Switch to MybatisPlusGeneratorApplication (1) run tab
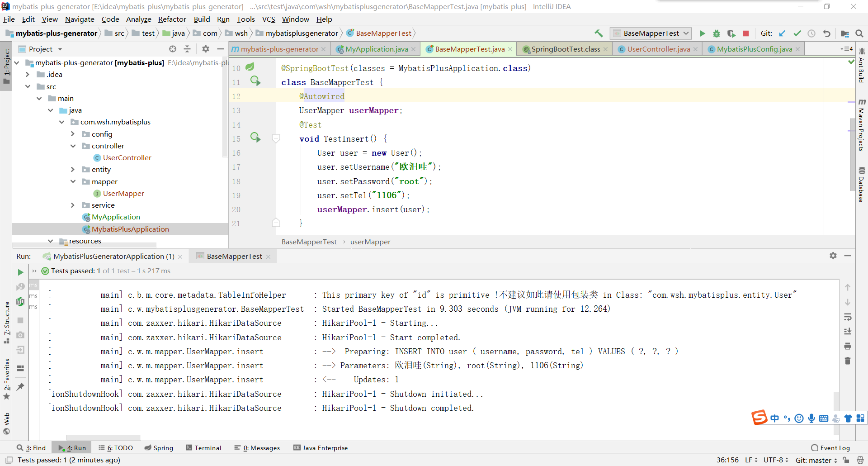The image size is (868, 466). point(113,256)
